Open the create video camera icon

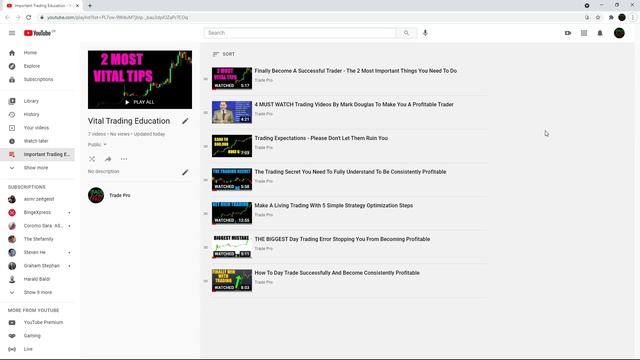click(568, 33)
